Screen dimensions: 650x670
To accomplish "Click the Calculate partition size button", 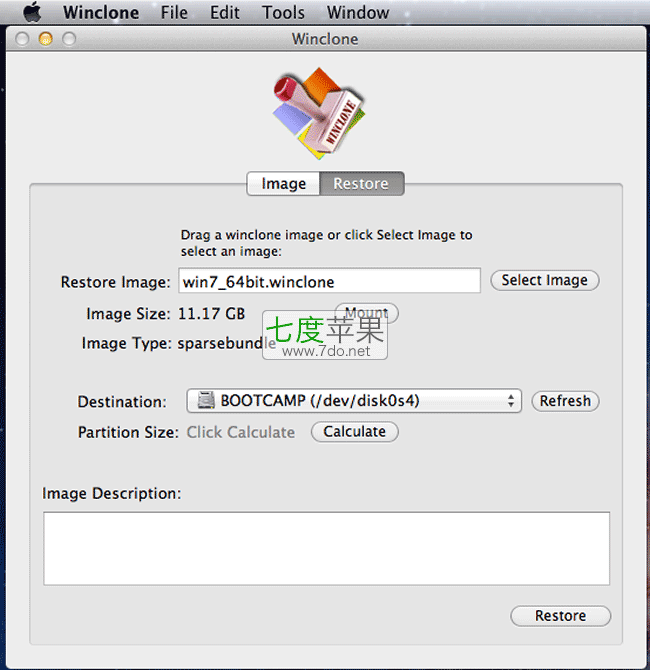I will (355, 432).
